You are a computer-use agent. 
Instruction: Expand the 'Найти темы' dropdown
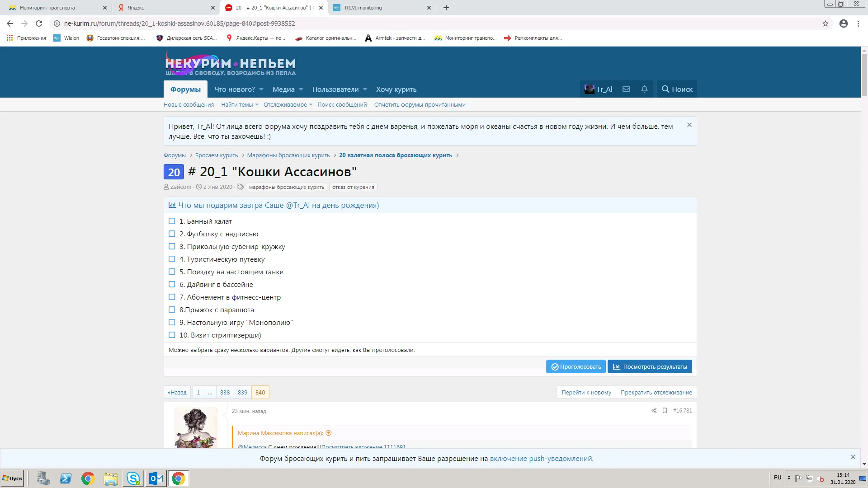[x=257, y=105]
